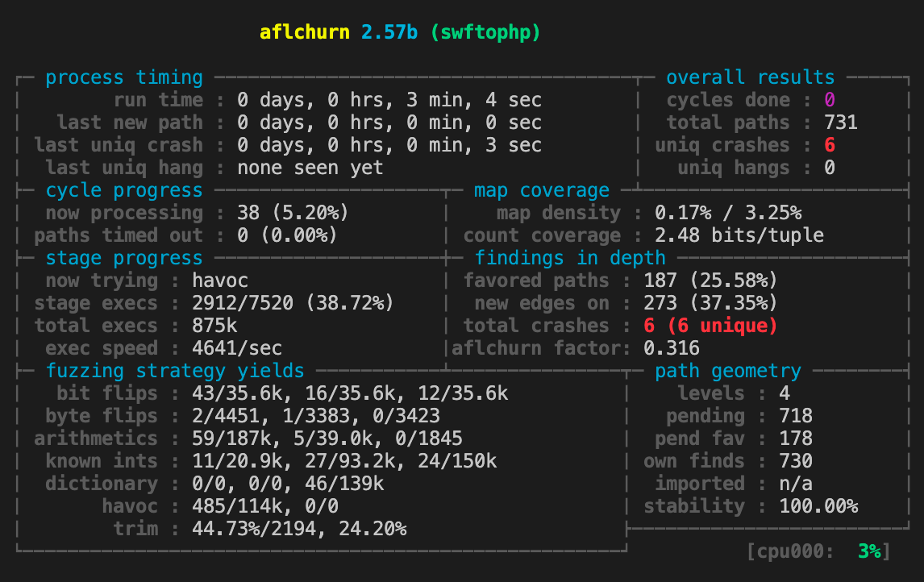Select exec speed value 4641/sec
The width and height of the screenshot is (924, 582).
[x=237, y=348]
